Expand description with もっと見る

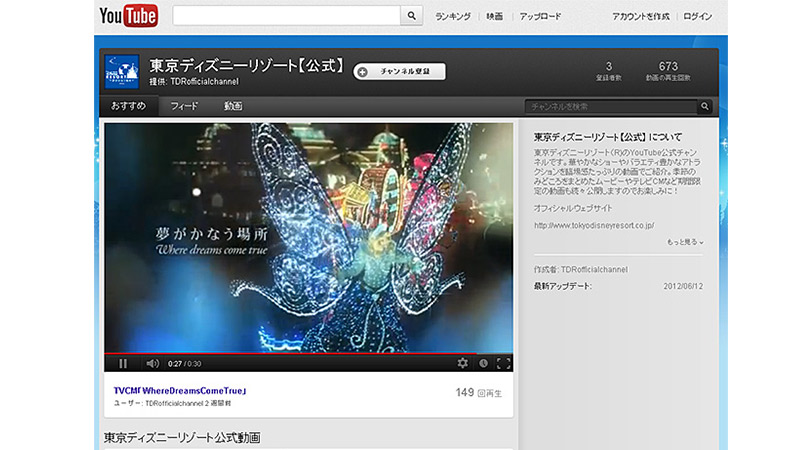(685, 242)
